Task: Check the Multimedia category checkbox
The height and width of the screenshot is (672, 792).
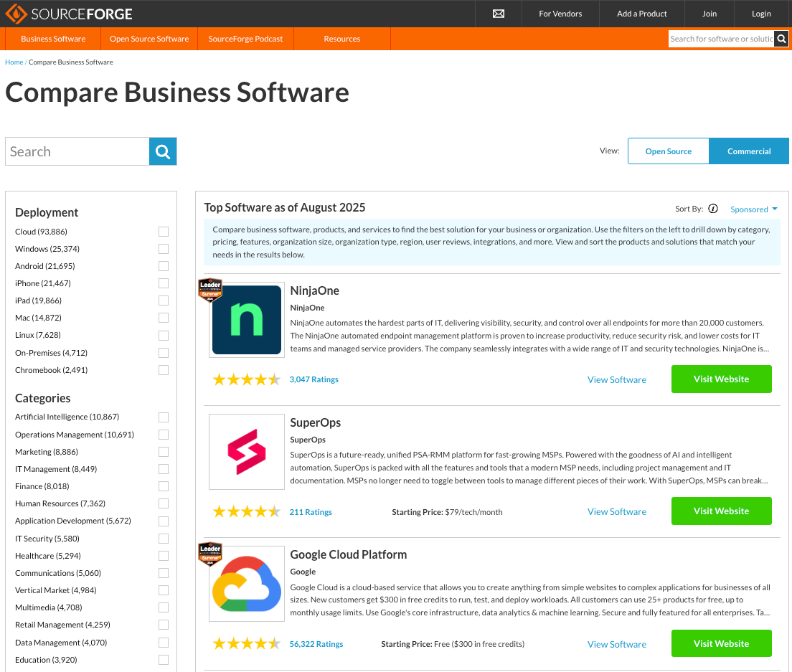Action: point(163,607)
